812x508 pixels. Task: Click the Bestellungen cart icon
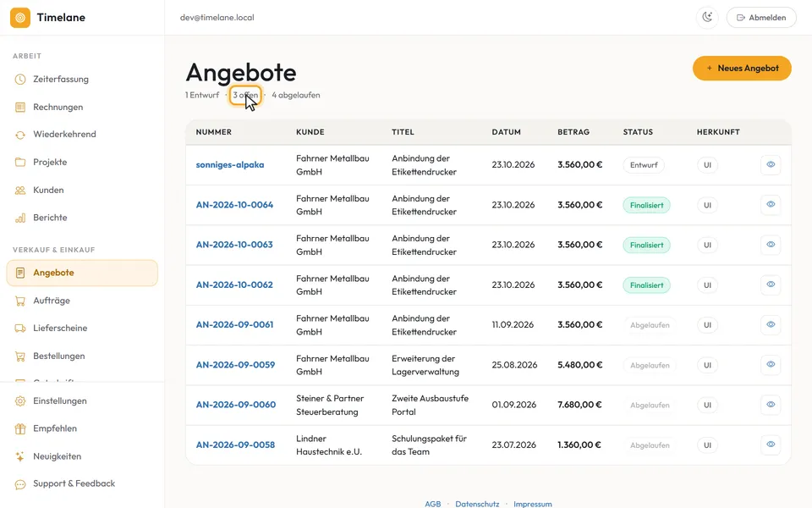pyautogui.click(x=20, y=356)
